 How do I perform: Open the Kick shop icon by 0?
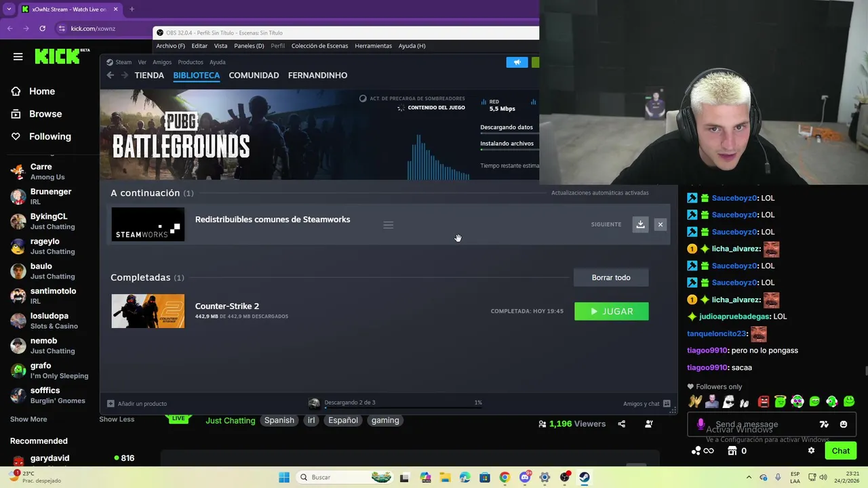(x=732, y=451)
